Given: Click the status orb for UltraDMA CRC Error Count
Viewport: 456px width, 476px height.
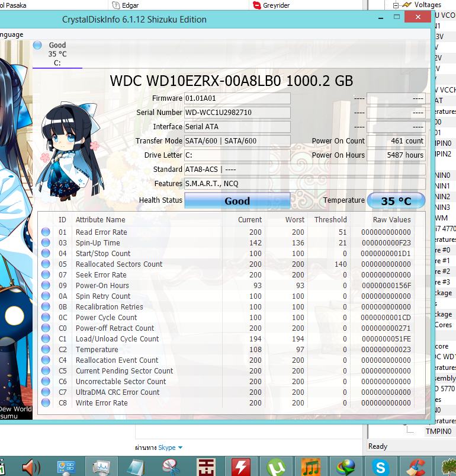Looking at the screenshot, I should (x=46, y=392).
